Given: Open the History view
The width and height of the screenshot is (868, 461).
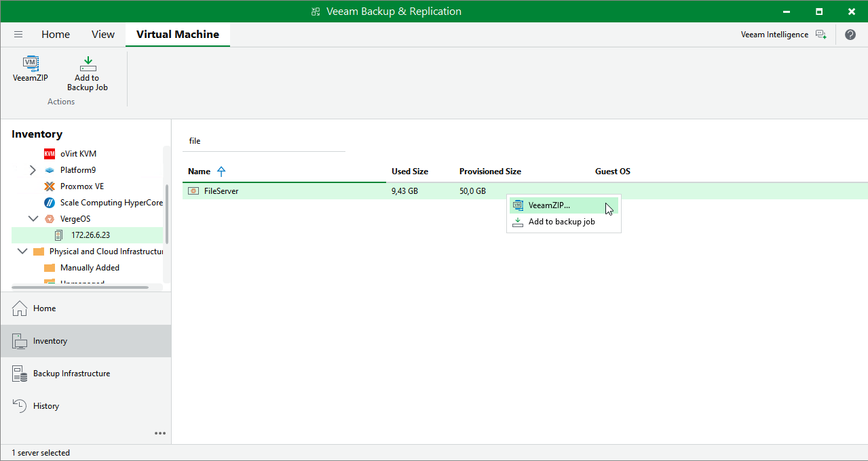Looking at the screenshot, I should 86,406.
